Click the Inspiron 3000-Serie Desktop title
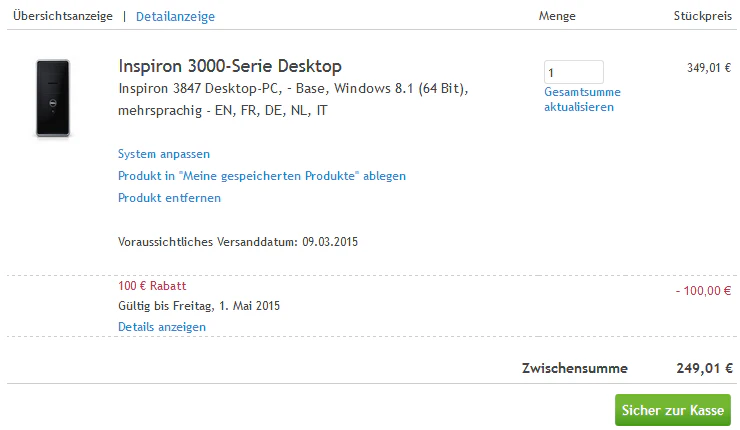Viewport: 740px width, 430px height. click(230, 66)
